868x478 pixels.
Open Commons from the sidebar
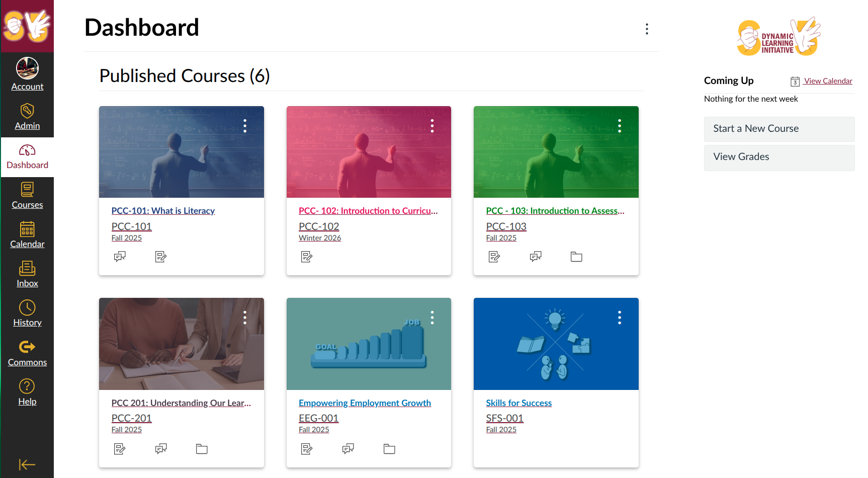(x=27, y=353)
